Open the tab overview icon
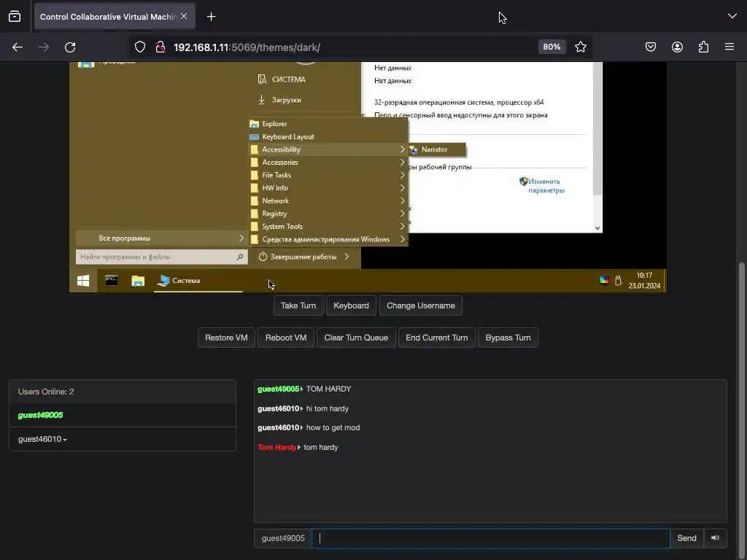This screenshot has height=560, width=747. tap(15, 17)
